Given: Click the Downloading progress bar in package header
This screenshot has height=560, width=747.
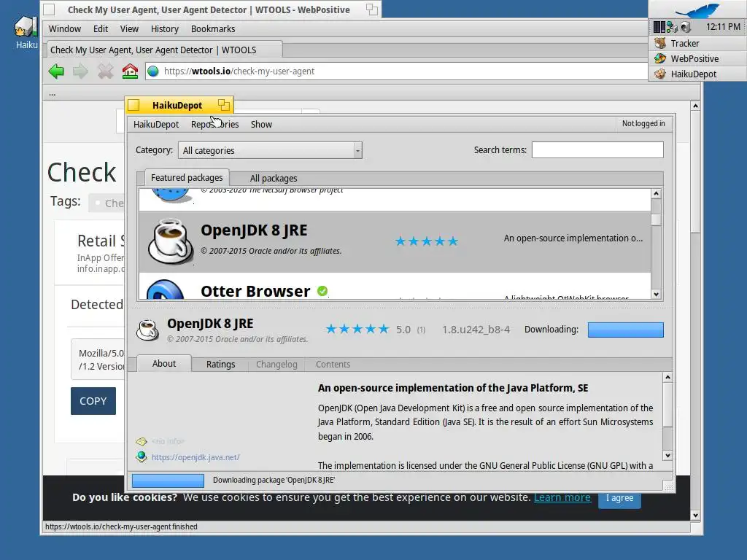Looking at the screenshot, I should 625,330.
